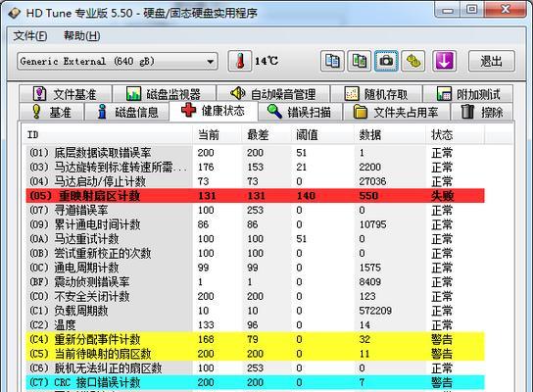Open the 磁盘信息 tab
533x392 pixels.
coord(127,112)
